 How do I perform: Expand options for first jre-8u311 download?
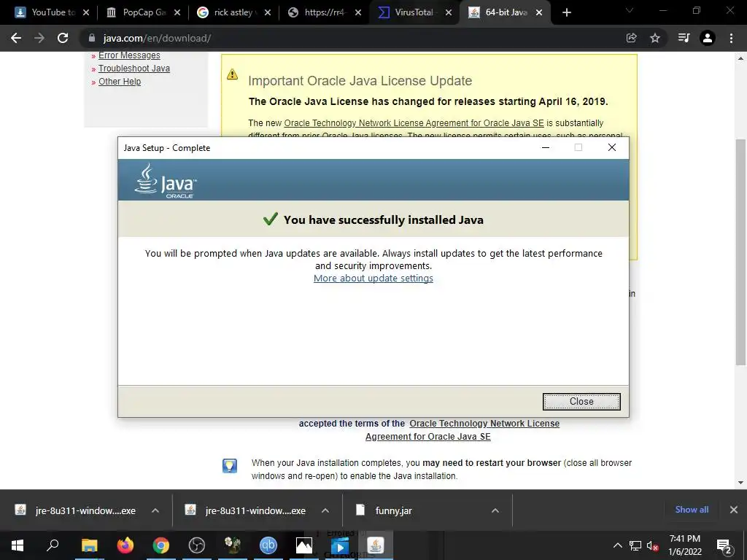(x=155, y=510)
